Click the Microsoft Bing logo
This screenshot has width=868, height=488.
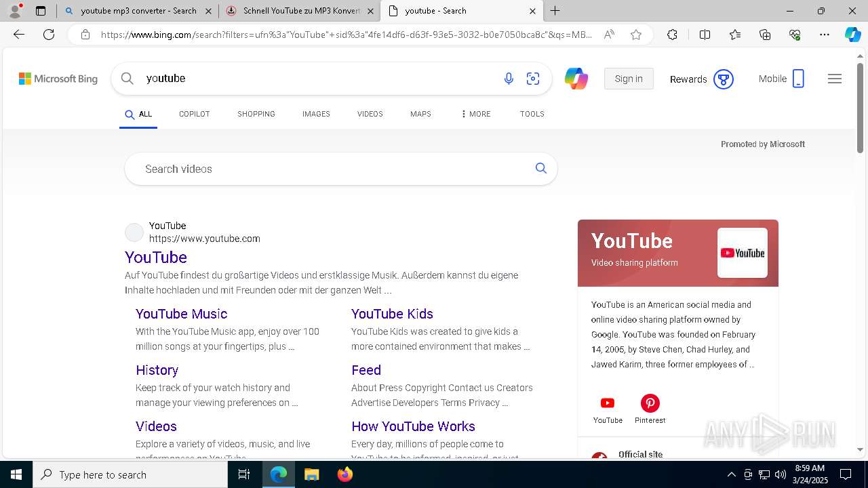coord(58,79)
